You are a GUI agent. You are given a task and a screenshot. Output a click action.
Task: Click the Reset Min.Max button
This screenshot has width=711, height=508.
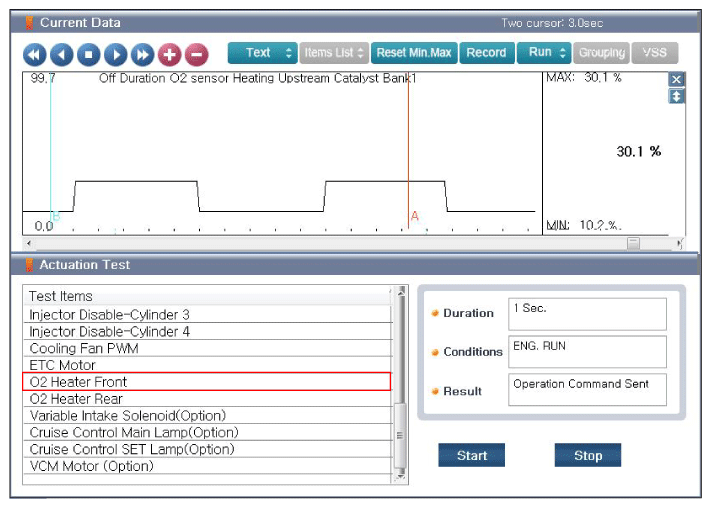pyautogui.click(x=414, y=53)
